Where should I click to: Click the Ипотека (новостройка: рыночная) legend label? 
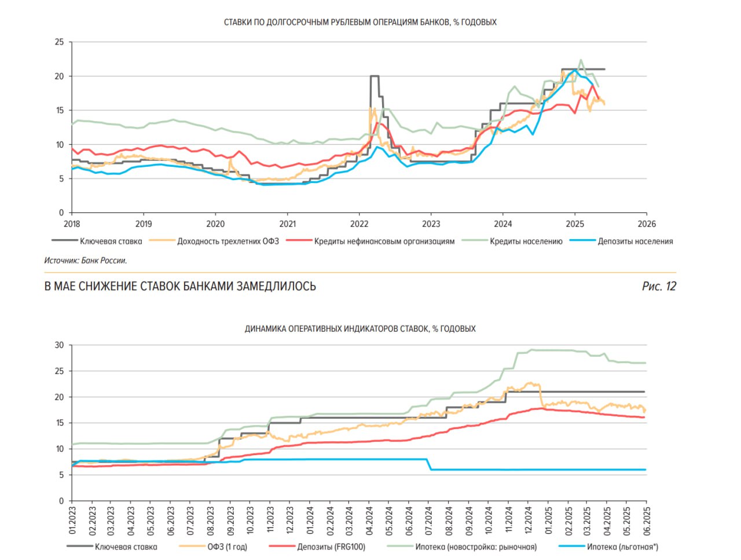[476, 547]
